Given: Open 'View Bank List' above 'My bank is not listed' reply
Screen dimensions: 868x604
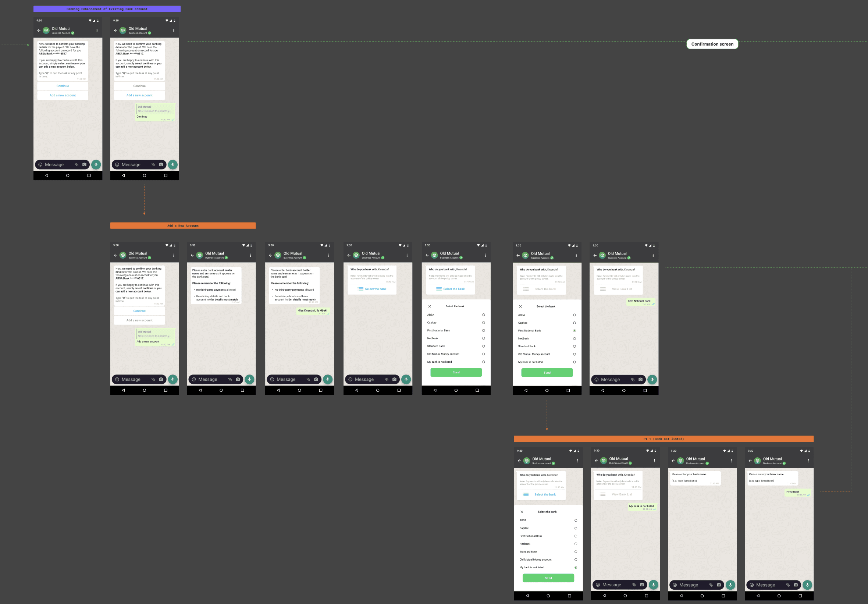Looking at the screenshot, I should [x=622, y=494].
